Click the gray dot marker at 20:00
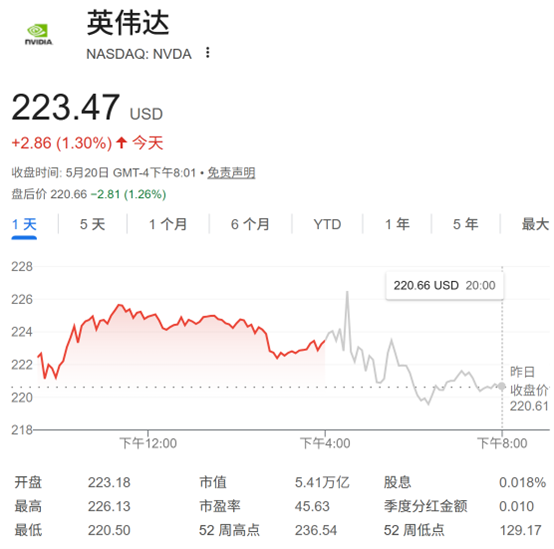The width and height of the screenshot is (554, 549). coord(502,386)
